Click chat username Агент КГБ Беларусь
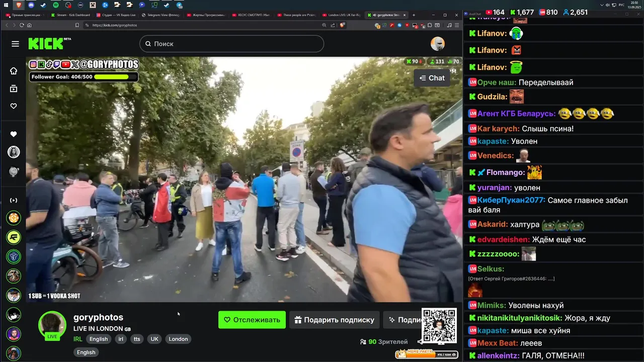 (x=516, y=114)
